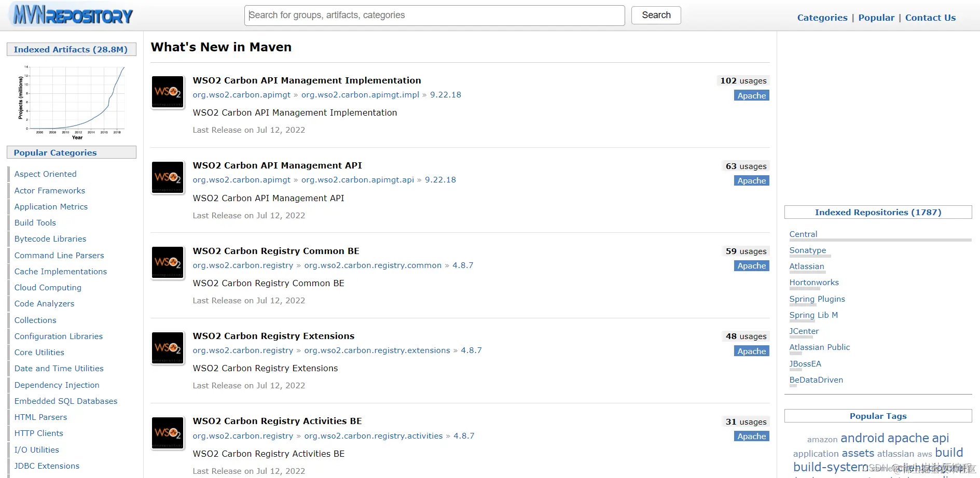
Task: Select Embedded SQL Databases category
Action: (x=66, y=401)
